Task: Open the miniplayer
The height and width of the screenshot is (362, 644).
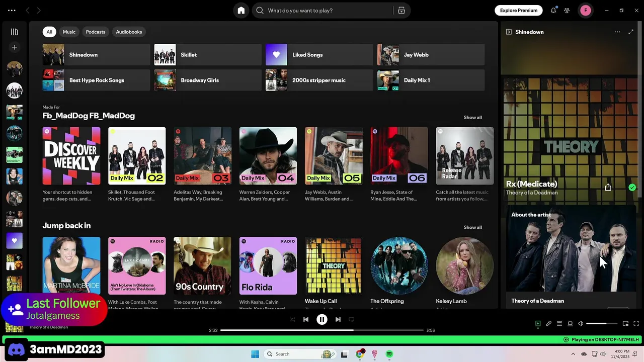Action: coord(625,324)
